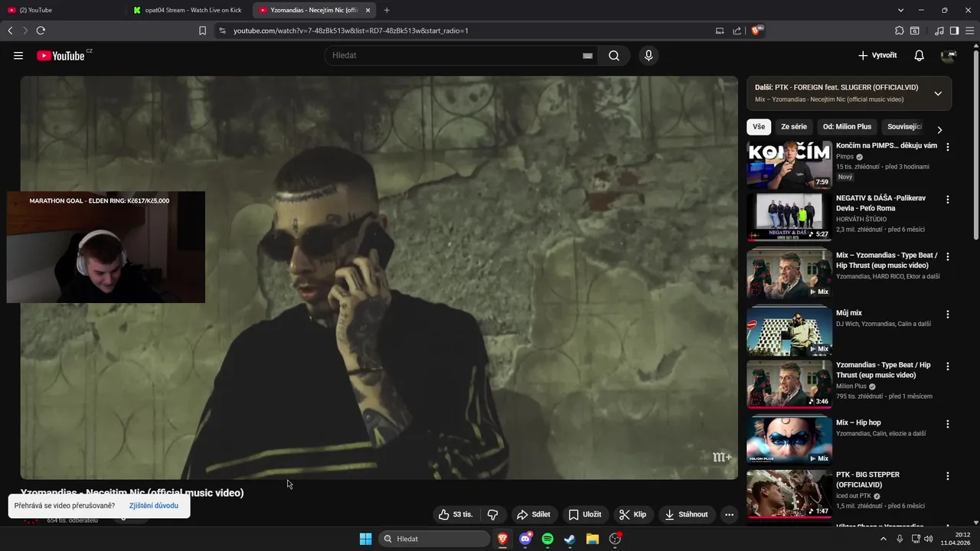Start voice search with microphone icon
This screenshot has width=980, height=551.
pyautogui.click(x=648, y=55)
